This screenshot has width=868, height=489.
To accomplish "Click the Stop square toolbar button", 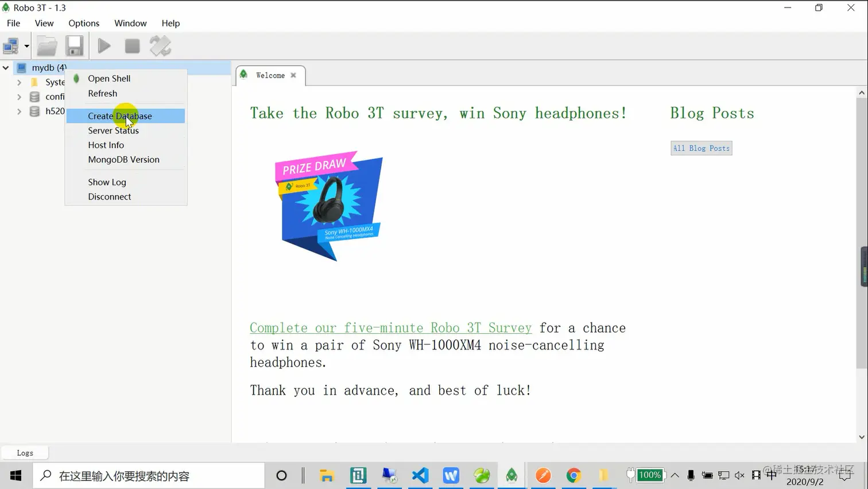I will 132,46.
